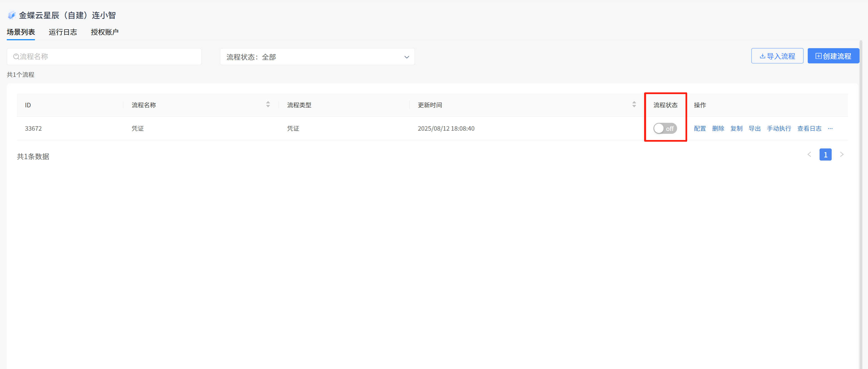Open the more actions ellipsis menu
868x369 pixels.
tap(830, 128)
